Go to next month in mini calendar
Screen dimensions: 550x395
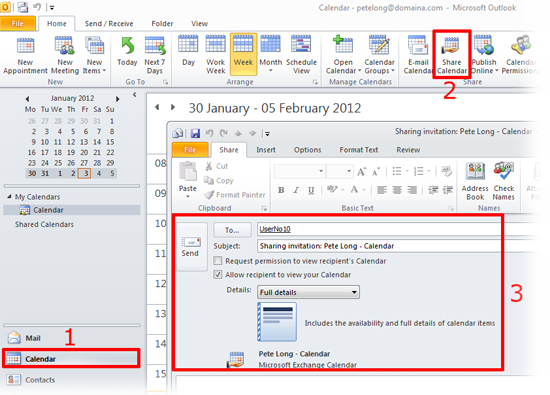118,99
